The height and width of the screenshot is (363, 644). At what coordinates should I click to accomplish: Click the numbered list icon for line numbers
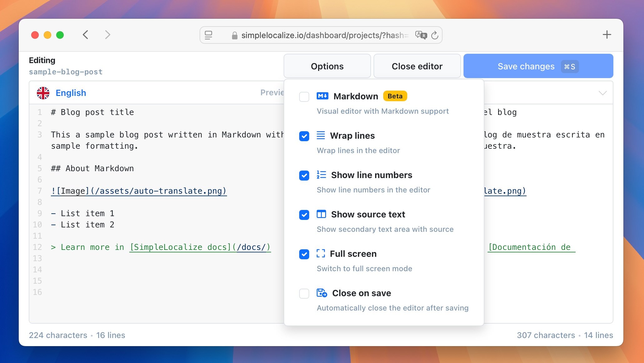[x=321, y=175]
